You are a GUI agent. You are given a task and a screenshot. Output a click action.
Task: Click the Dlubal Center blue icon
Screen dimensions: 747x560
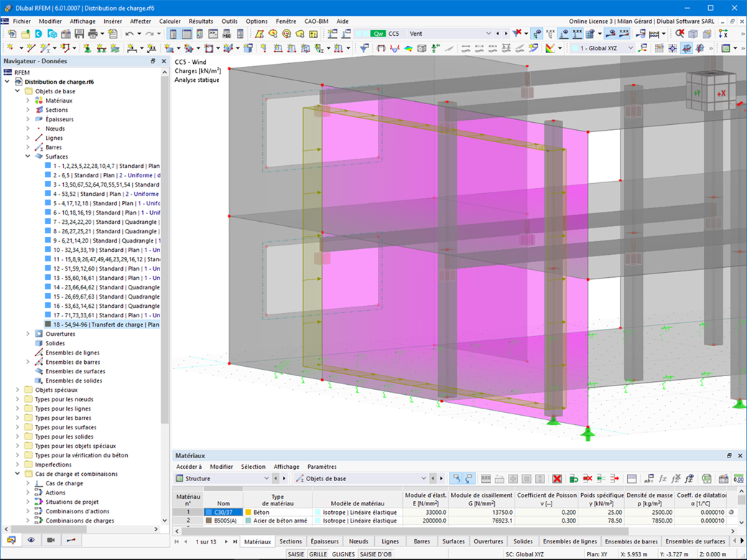click(x=39, y=34)
